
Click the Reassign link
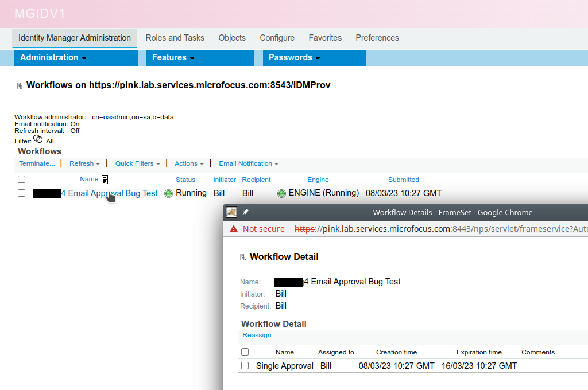pos(257,335)
